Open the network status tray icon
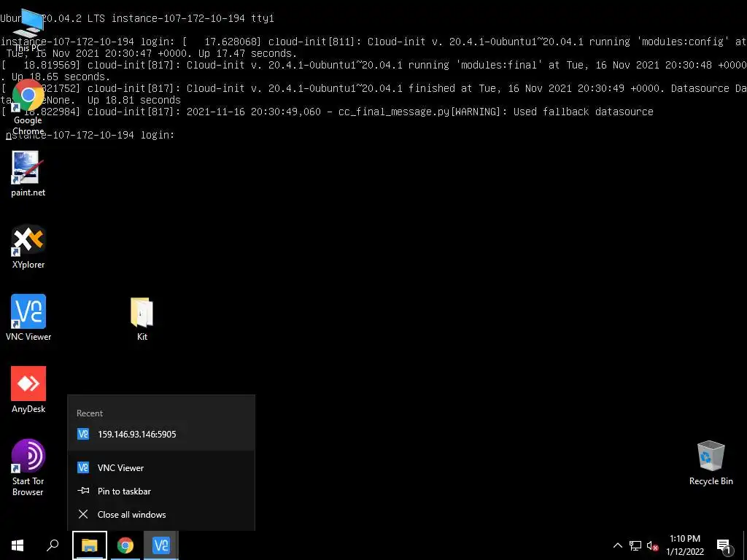The width and height of the screenshot is (747, 560). [x=635, y=545]
